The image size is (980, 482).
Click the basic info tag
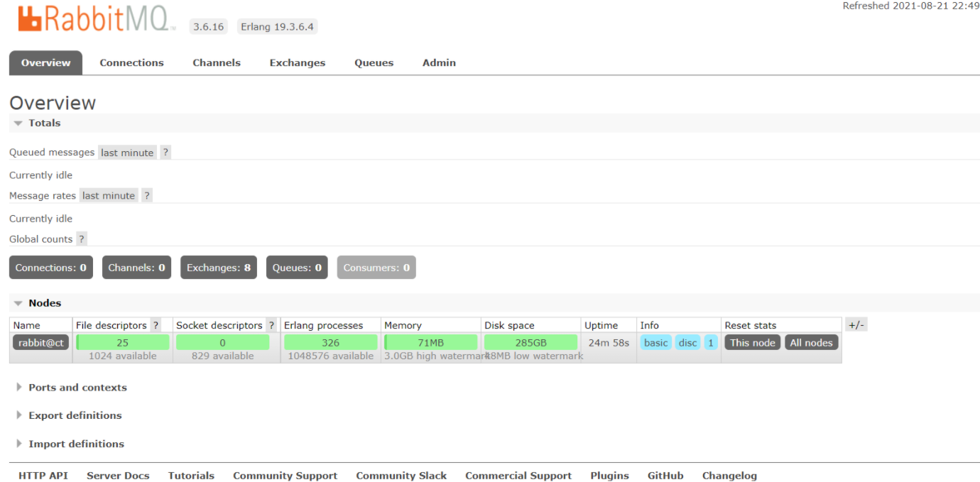point(656,342)
